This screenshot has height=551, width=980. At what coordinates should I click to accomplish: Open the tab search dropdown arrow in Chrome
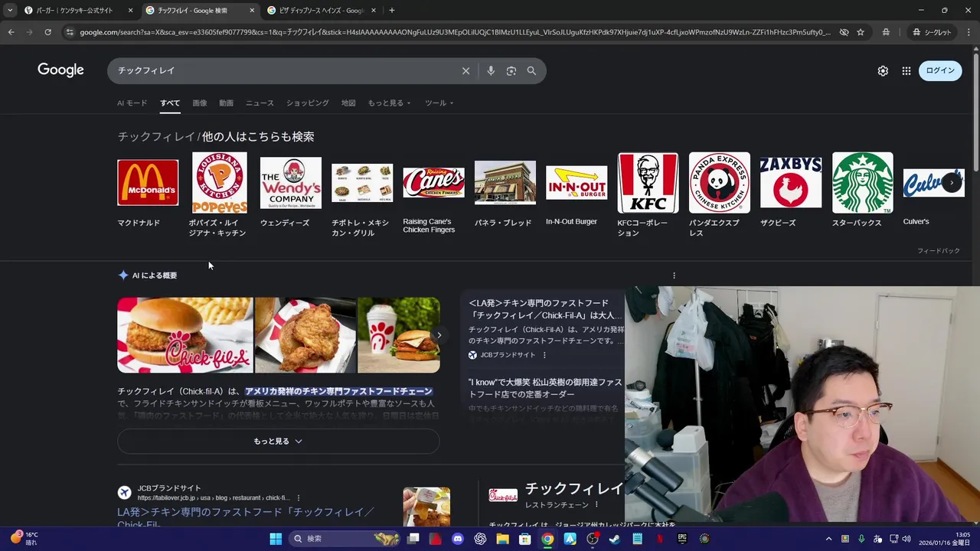pyautogui.click(x=10, y=10)
